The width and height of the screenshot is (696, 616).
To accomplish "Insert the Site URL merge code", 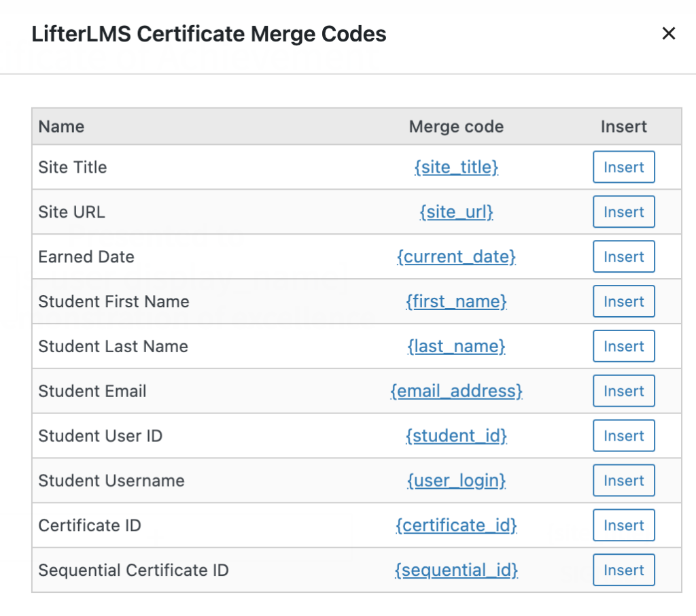I will point(623,211).
